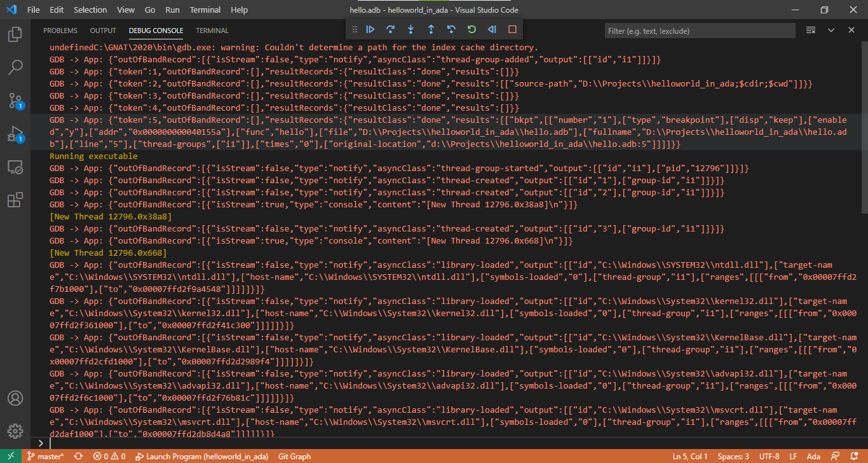
Task: Open the Search sidebar
Action: coord(15,68)
